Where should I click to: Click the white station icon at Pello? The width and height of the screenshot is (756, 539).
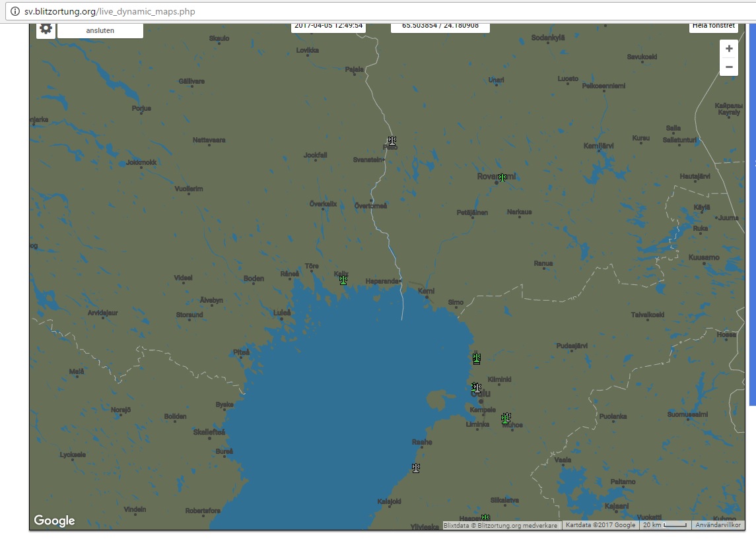click(x=392, y=141)
